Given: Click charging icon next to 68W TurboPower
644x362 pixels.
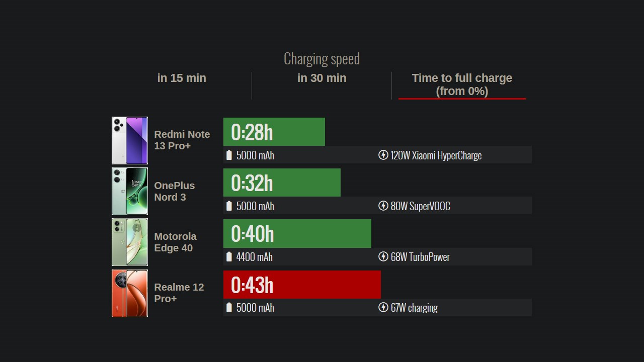Looking at the screenshot, I should click(x=383, y=256).
